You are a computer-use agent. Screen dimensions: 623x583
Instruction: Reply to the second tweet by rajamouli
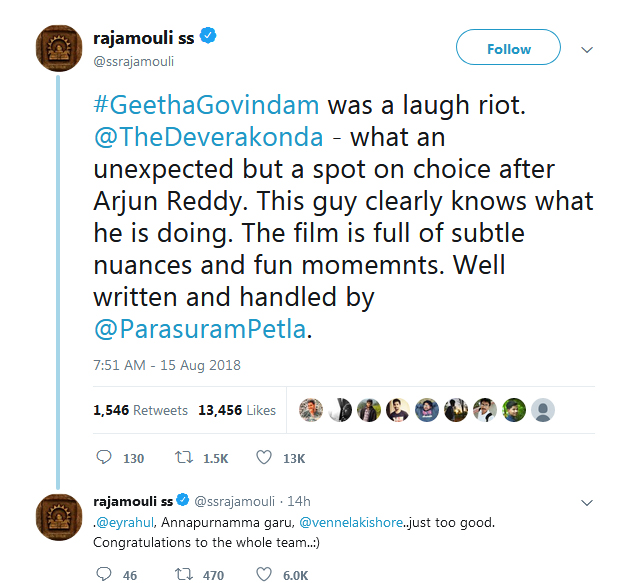106,575
